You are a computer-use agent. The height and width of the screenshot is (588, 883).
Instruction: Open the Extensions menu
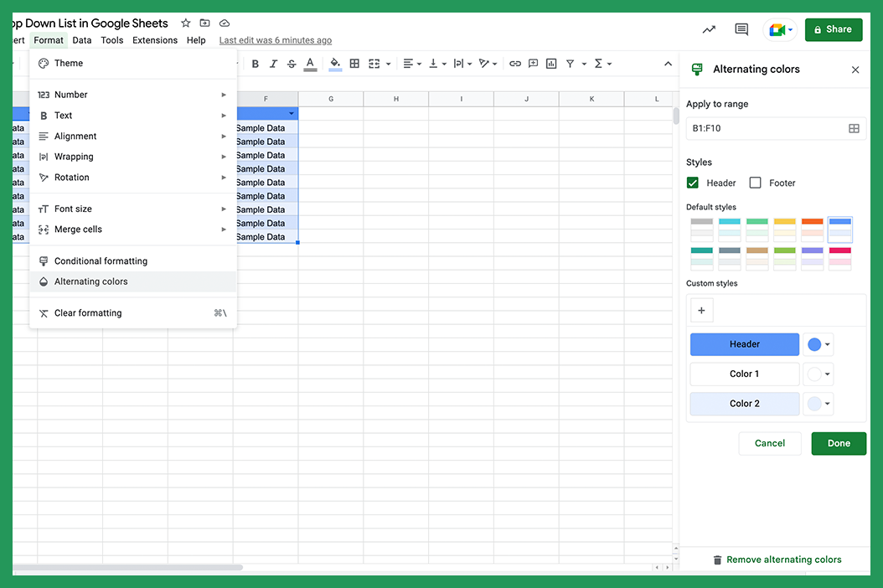pos(155,39)
